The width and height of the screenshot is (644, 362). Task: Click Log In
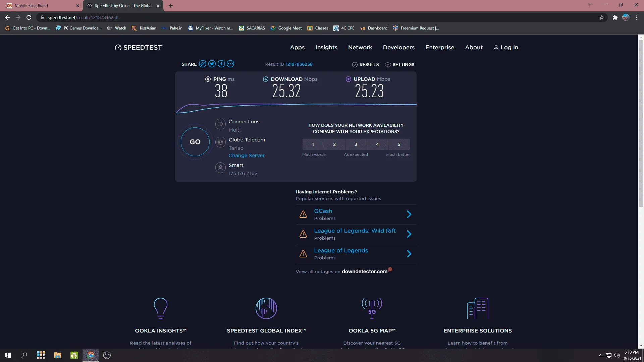pos(506,48)
